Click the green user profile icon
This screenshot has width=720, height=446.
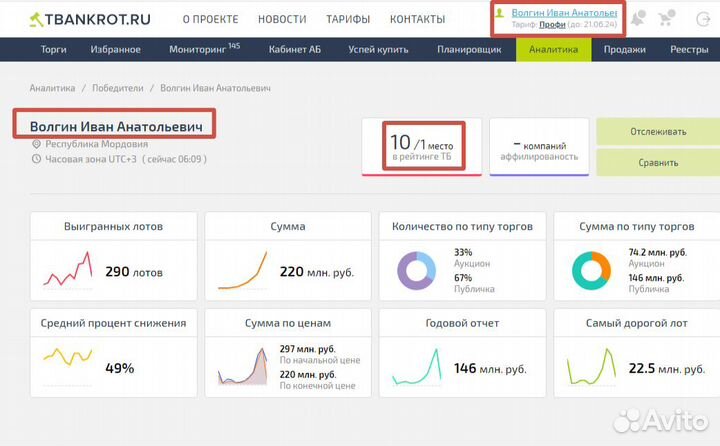[500, 12]
